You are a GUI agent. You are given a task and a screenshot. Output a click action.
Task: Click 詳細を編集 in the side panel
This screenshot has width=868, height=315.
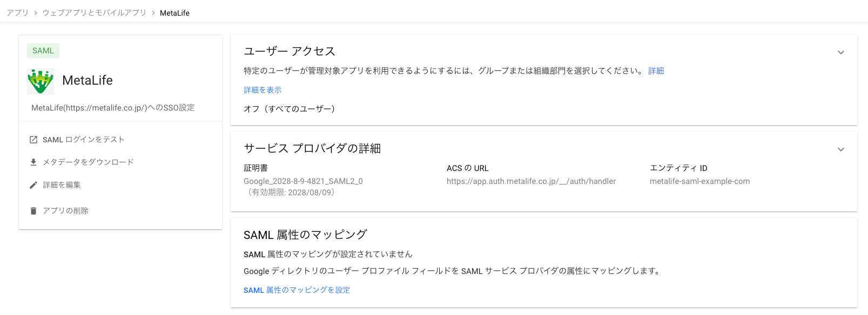[62, 185]
